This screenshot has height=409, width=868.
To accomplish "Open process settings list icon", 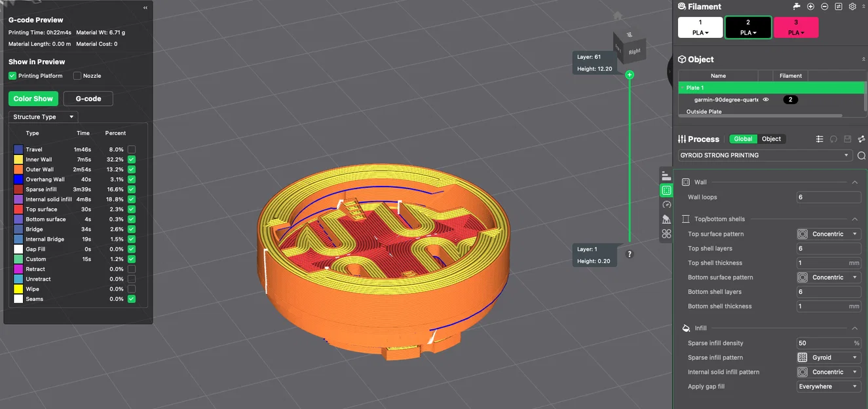I will [820, 139].
